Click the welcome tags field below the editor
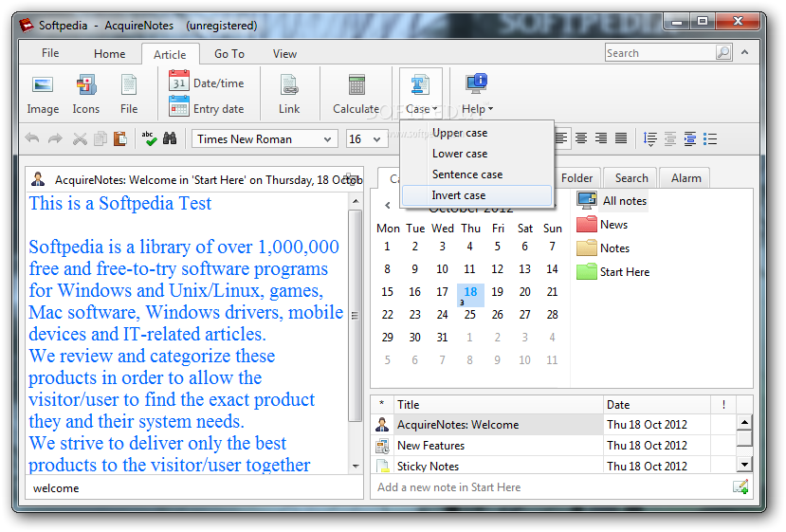786x532 pixels. tap(194, 487)
